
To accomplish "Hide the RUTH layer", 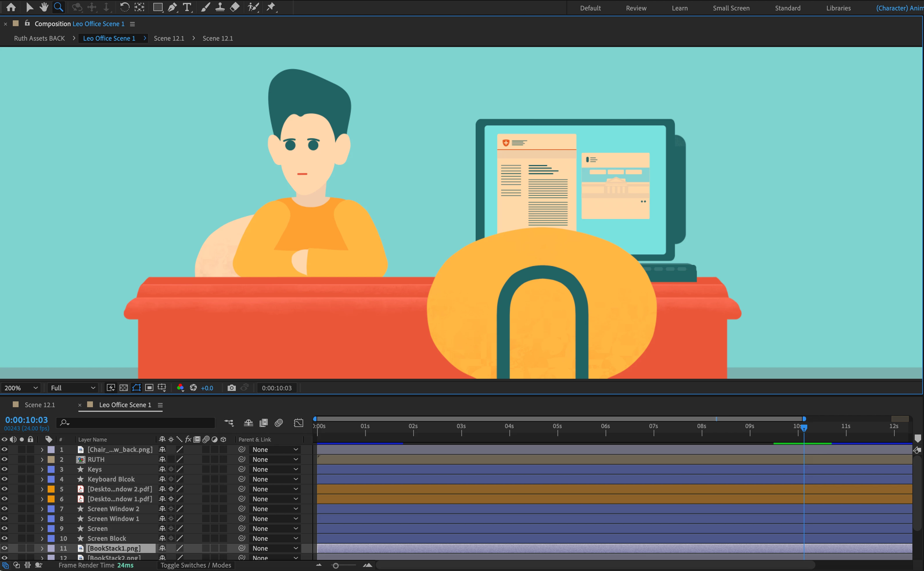I will [x=5, y=459].
